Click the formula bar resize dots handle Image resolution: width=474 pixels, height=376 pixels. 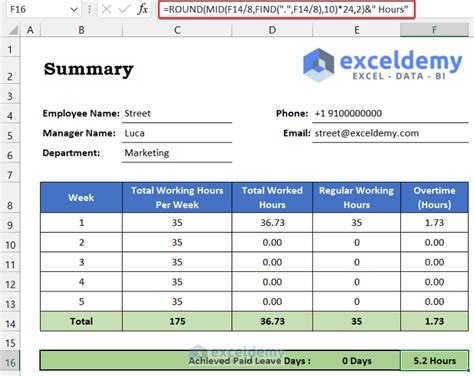tap(89, 9)
